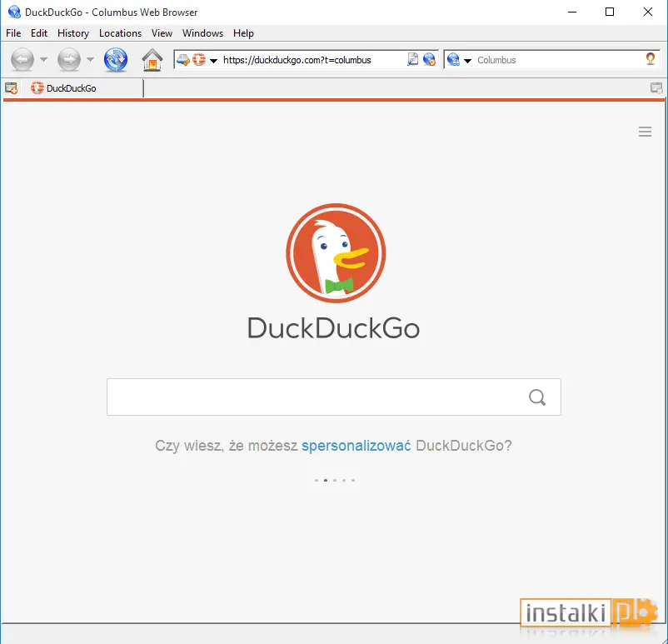Minimize the Columbus browser window
The height and width of the screenshot is (644, 668).
(572, 12)
